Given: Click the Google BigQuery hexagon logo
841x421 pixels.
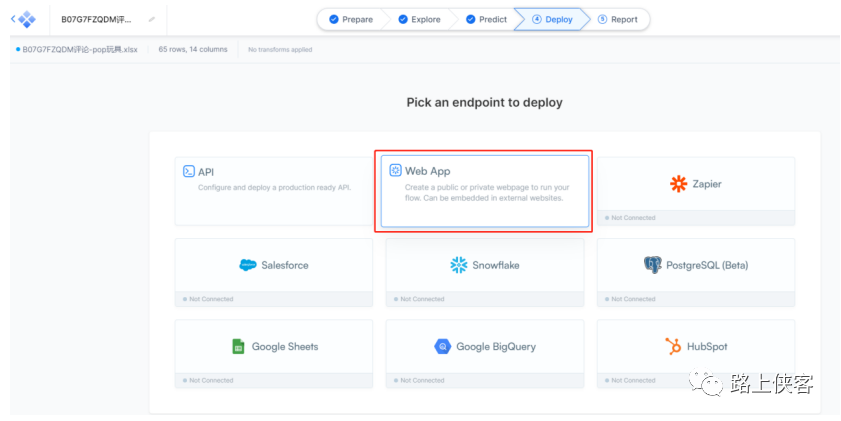Looking at the screenshot, I should 442,346.
